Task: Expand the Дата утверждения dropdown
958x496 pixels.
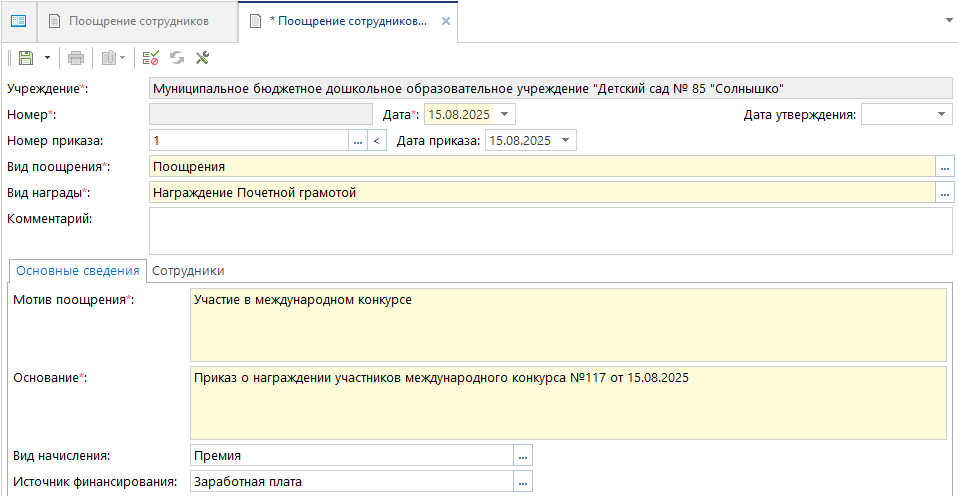Action: [942, 115]
